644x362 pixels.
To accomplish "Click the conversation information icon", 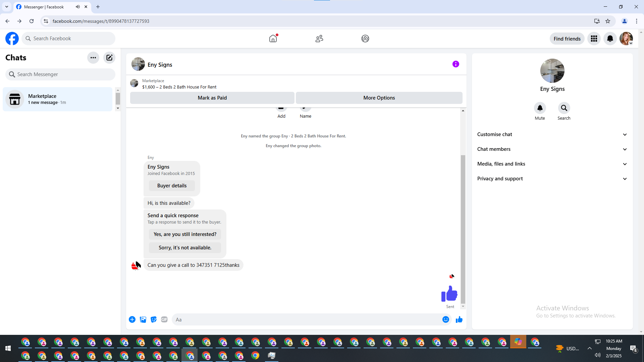I will click(456, 64).
